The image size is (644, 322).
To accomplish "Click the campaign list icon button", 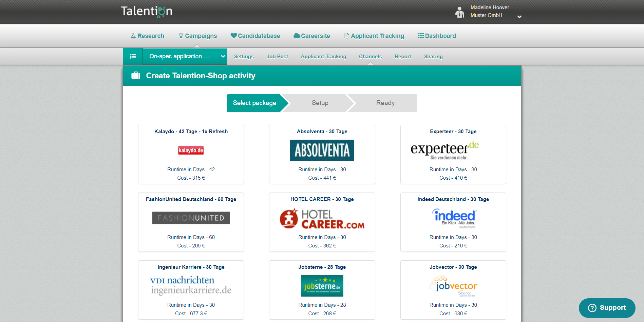I will [133, 56].
